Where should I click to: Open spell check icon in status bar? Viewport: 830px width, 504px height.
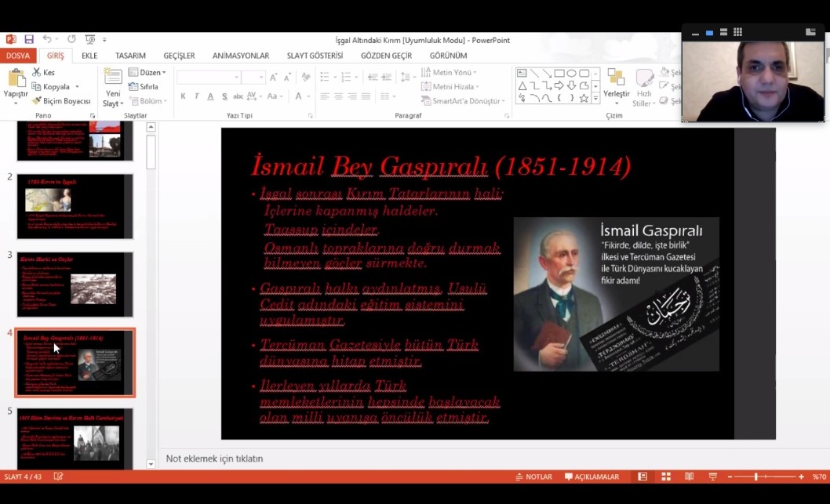(58, 477)
